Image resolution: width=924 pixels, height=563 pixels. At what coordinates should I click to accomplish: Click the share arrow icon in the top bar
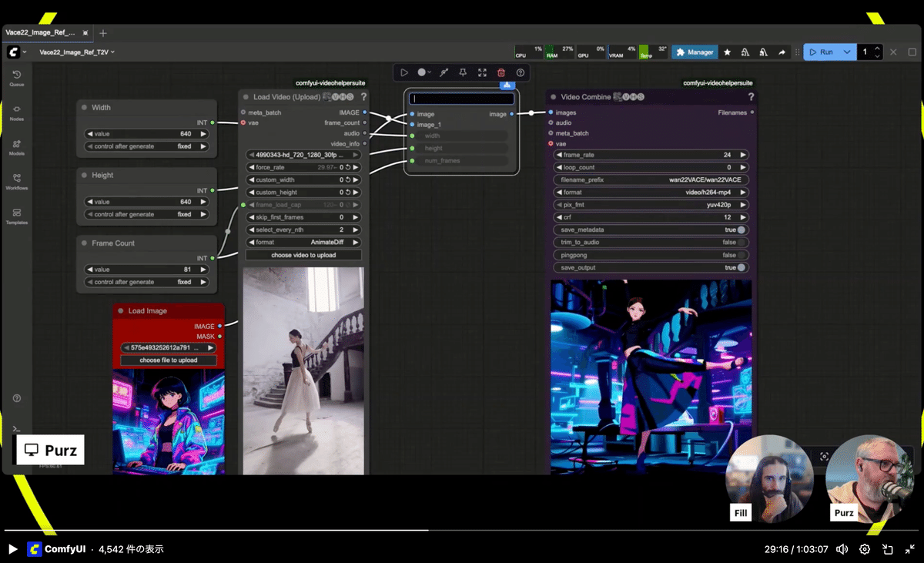[x=782, y=52]
